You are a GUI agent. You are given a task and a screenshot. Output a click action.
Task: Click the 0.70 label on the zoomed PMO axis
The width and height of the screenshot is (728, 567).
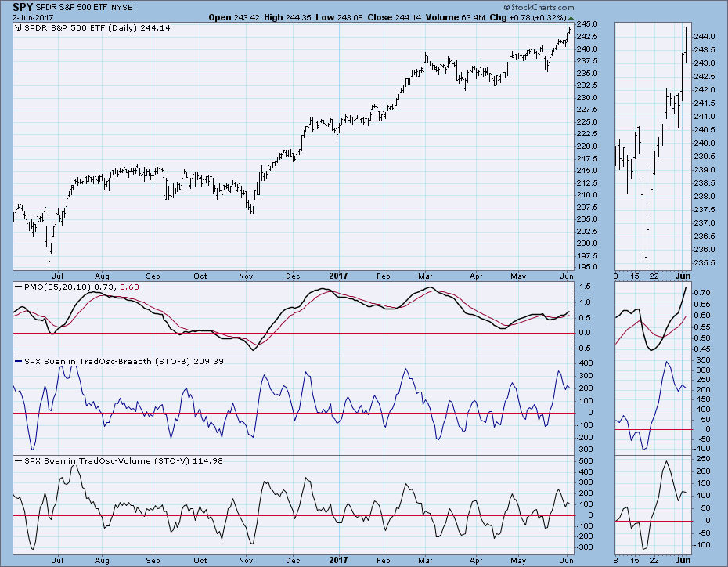pos(702,293)
